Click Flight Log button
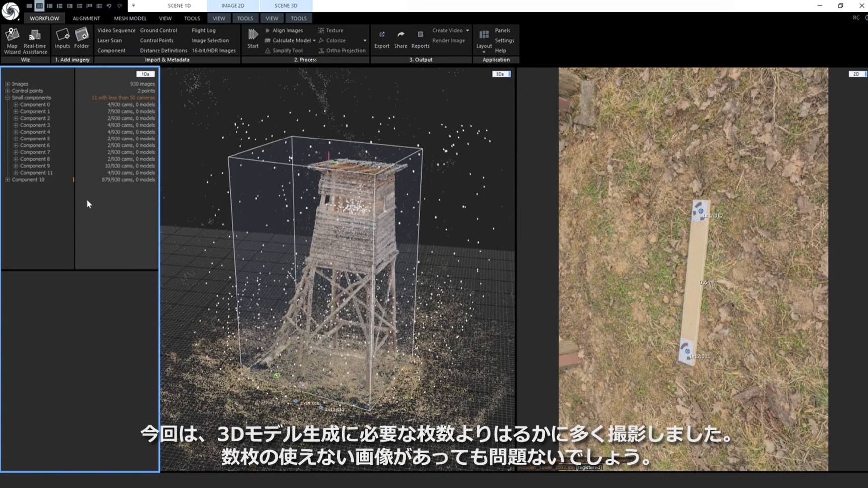 coord(204,30)
